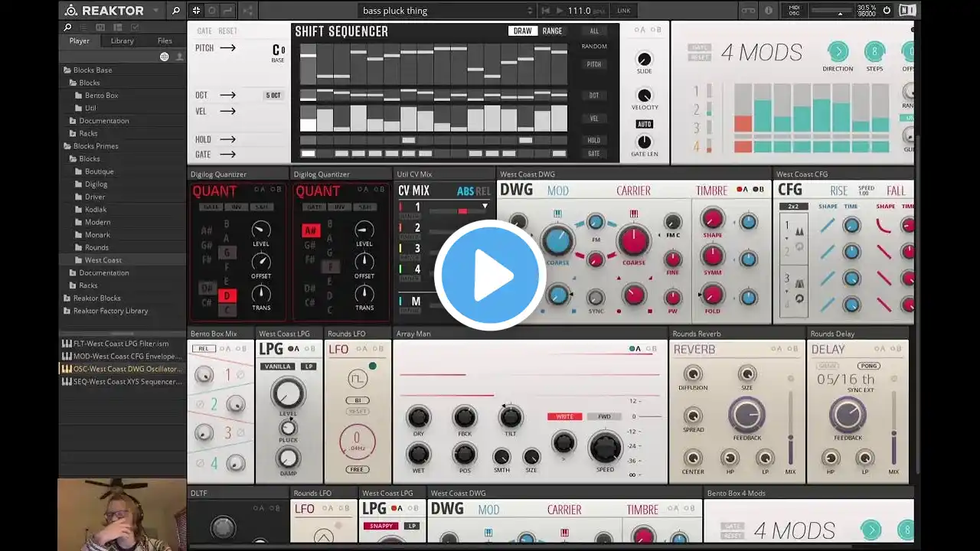Click the DWG carrier COARSE knob

pos(633,241)
